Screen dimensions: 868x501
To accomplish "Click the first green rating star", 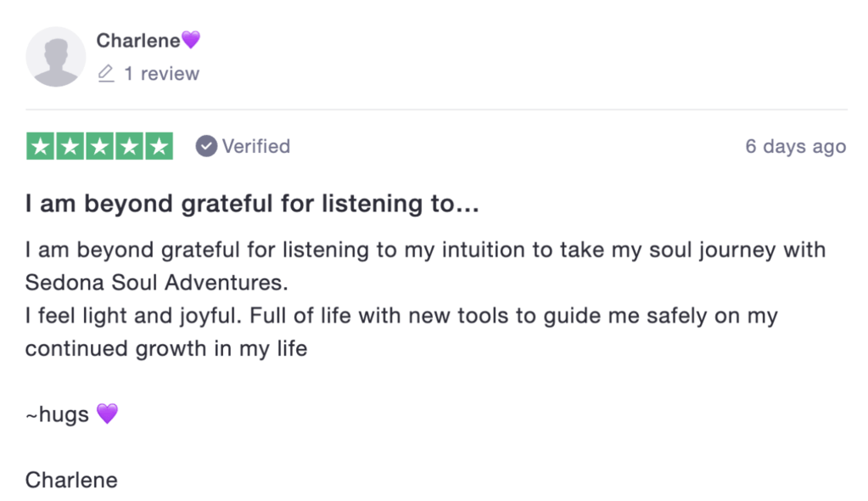I will click(x=40, y=146).
